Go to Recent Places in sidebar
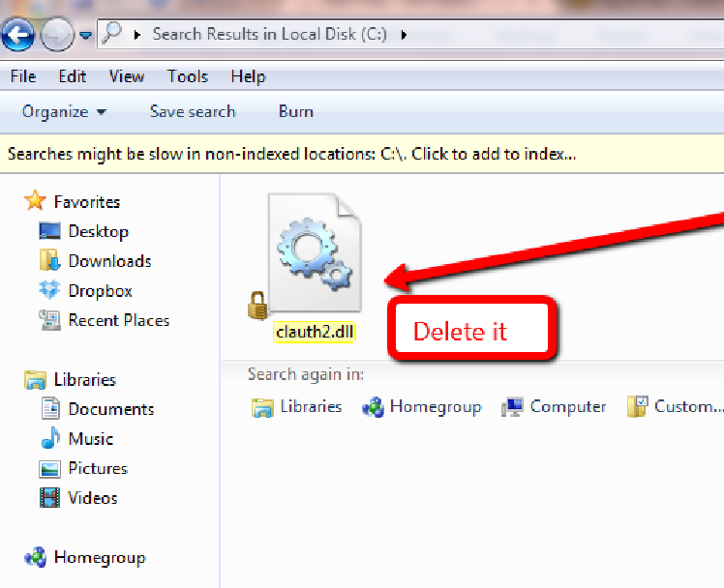The image size is (724, 588). 117,320
